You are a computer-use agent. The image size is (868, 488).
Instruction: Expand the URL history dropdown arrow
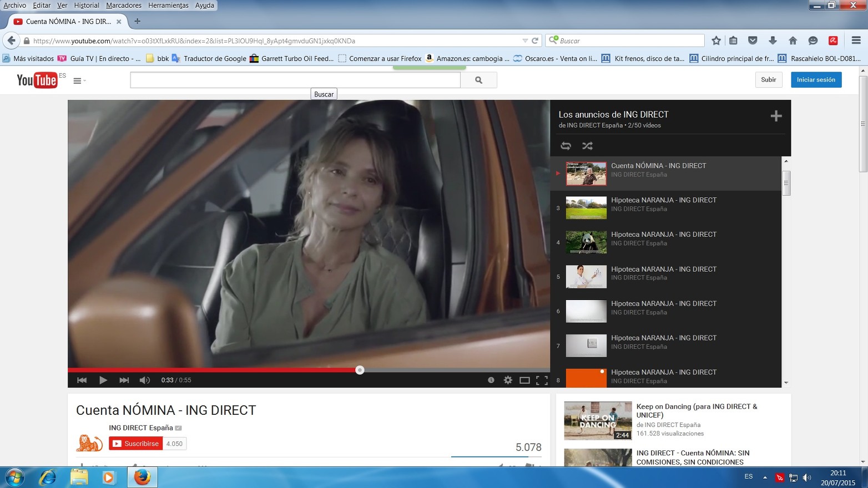coord(525,40)
